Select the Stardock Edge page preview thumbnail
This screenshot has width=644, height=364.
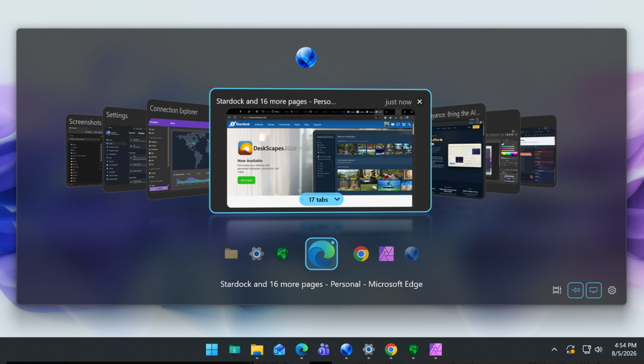[x=320, y=158]
